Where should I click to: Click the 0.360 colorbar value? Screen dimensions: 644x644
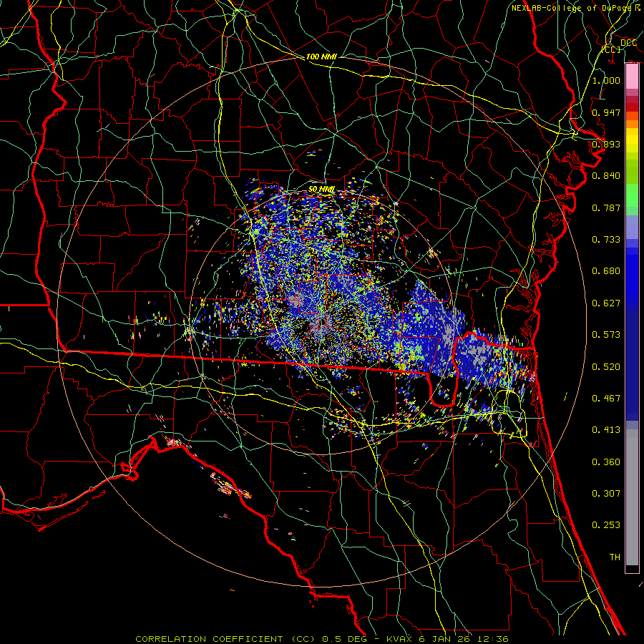pyautogui.click(x=606, y=462)
